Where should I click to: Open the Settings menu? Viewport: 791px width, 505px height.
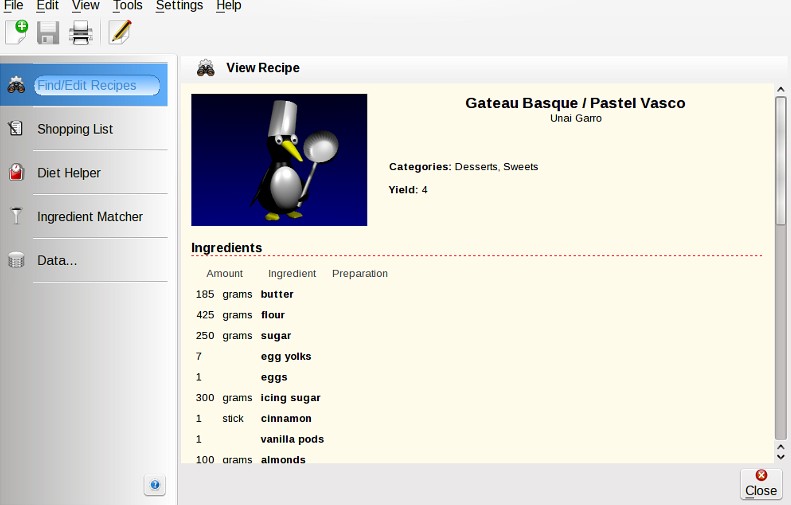[179, 6]
